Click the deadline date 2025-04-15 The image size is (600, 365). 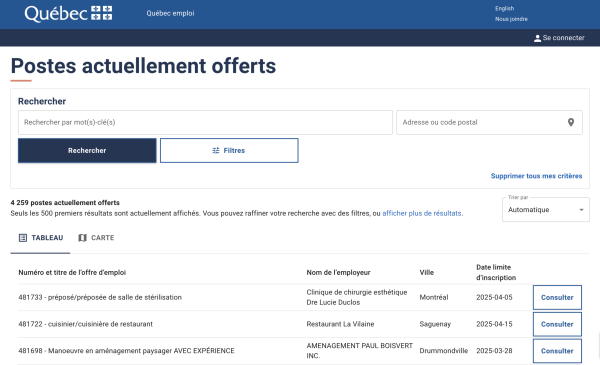pos(494,324)
